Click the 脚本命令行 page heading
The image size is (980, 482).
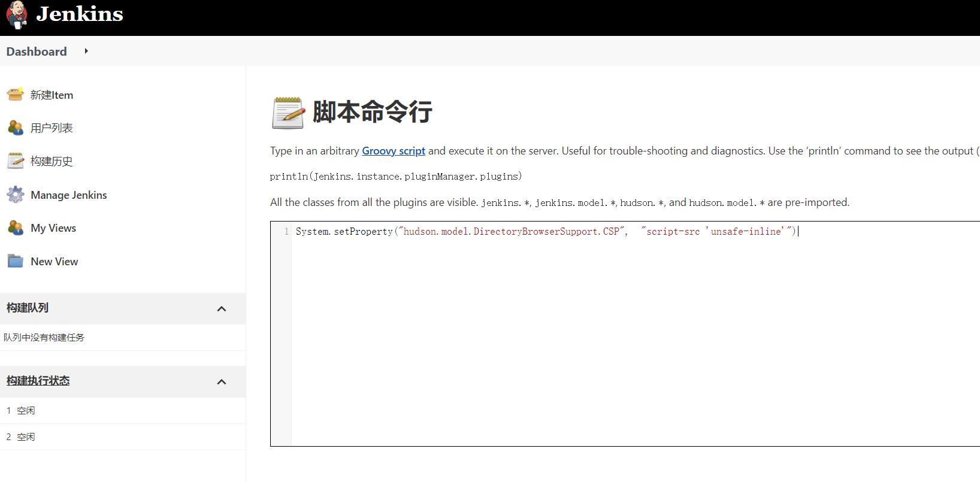[373, 112]
